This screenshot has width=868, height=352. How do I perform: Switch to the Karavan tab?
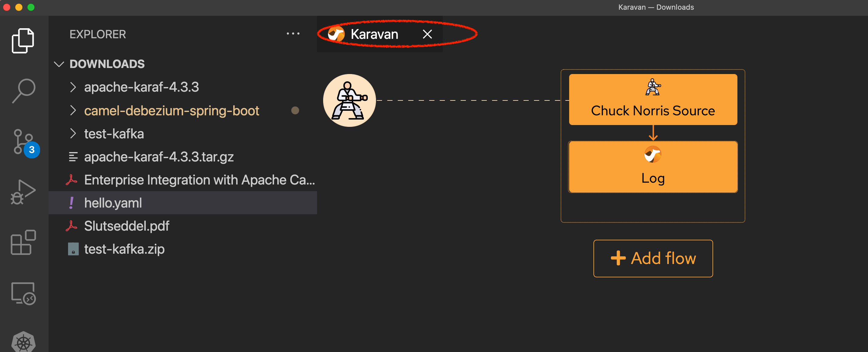click(374, 34)
